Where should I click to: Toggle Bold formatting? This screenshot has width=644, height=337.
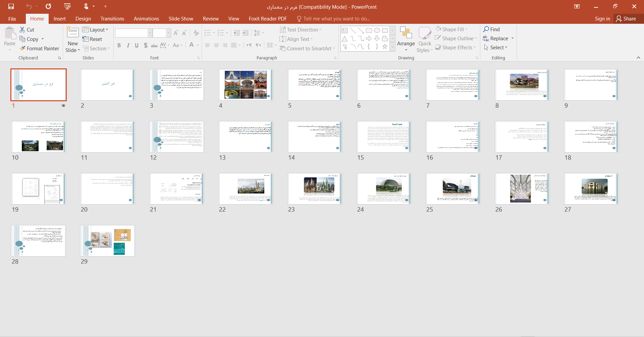(x=119, y=45)
